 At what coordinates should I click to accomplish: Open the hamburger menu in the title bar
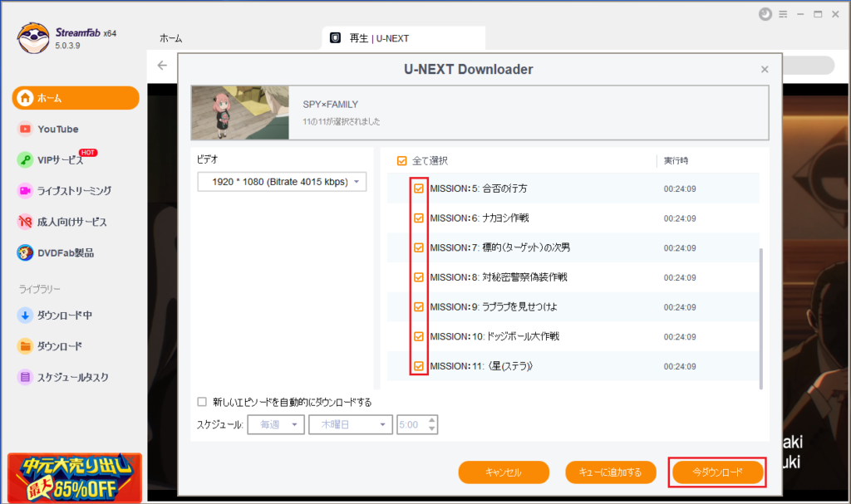click(783, 14)
